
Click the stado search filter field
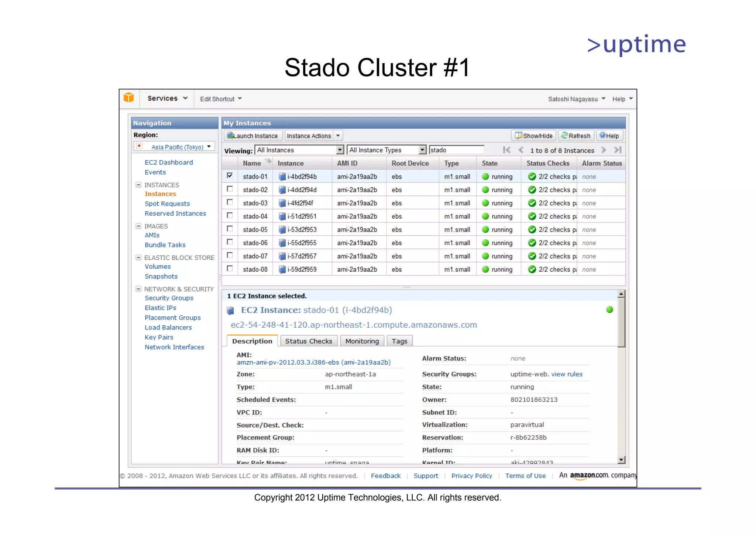point(456,150)
